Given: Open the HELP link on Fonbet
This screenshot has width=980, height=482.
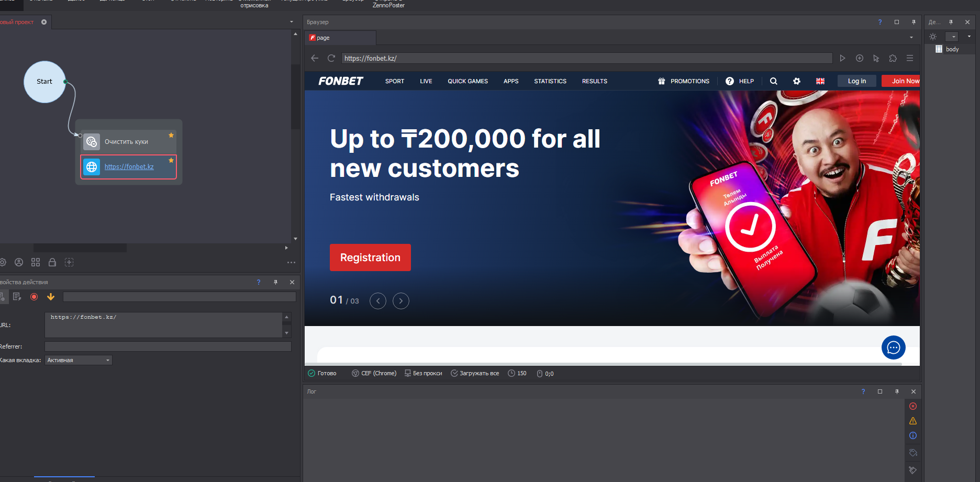Looking at the screenshot, I should [740, 81].
